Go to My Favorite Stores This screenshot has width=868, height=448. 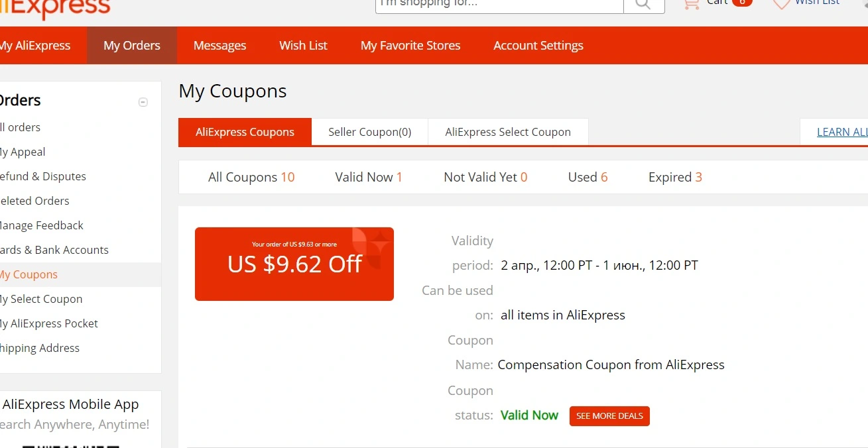[x=410, y=46]
